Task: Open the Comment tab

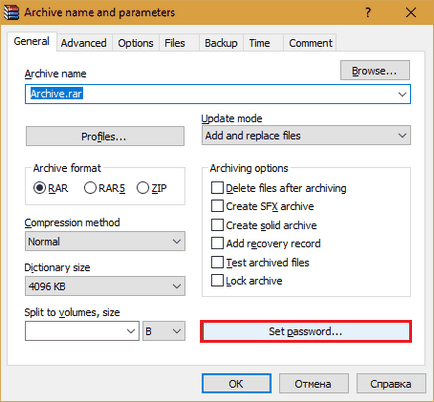Action: click(x=310, y=43)
